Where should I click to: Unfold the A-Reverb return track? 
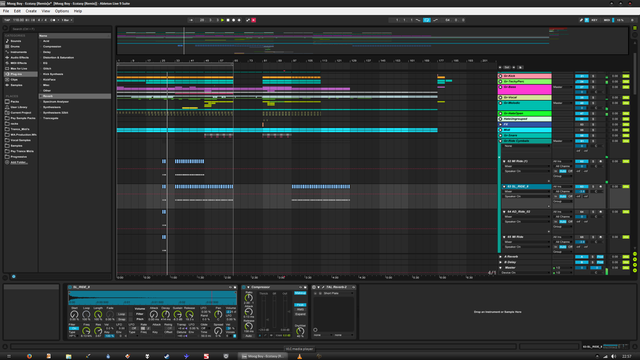tap(501, 257)
